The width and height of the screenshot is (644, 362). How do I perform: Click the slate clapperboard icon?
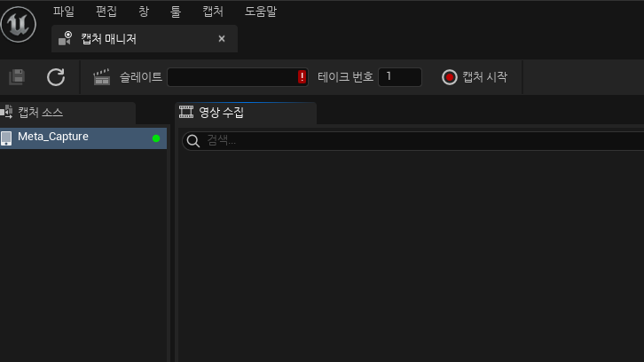click(101, 77)
